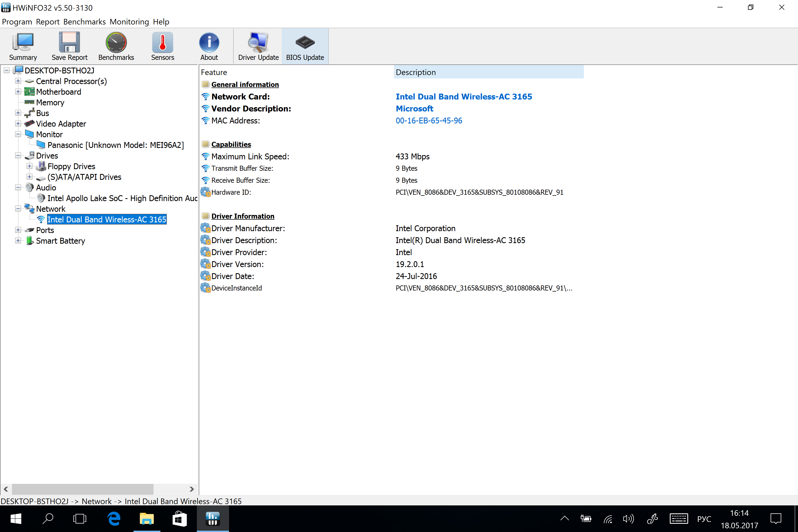Select DESKTOP-BSTHO2J root node
Screen dimensions: 798x532
[59, 70]
